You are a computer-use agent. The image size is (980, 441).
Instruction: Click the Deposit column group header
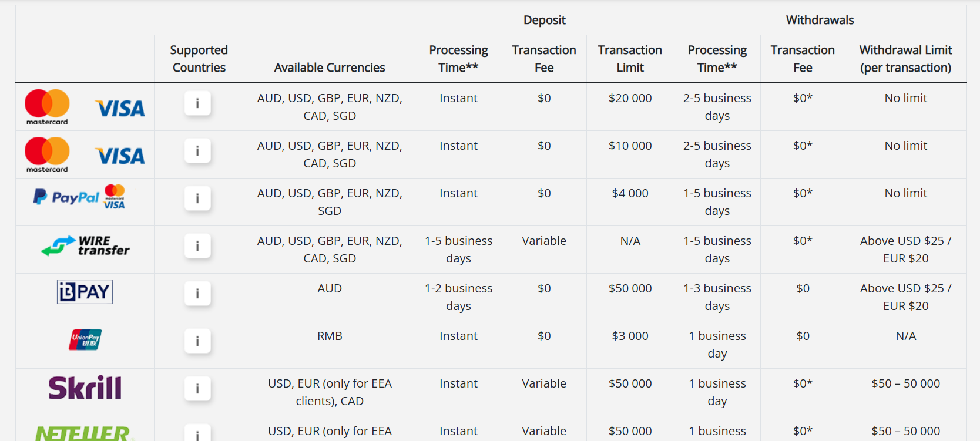click(x=544, y=20)
